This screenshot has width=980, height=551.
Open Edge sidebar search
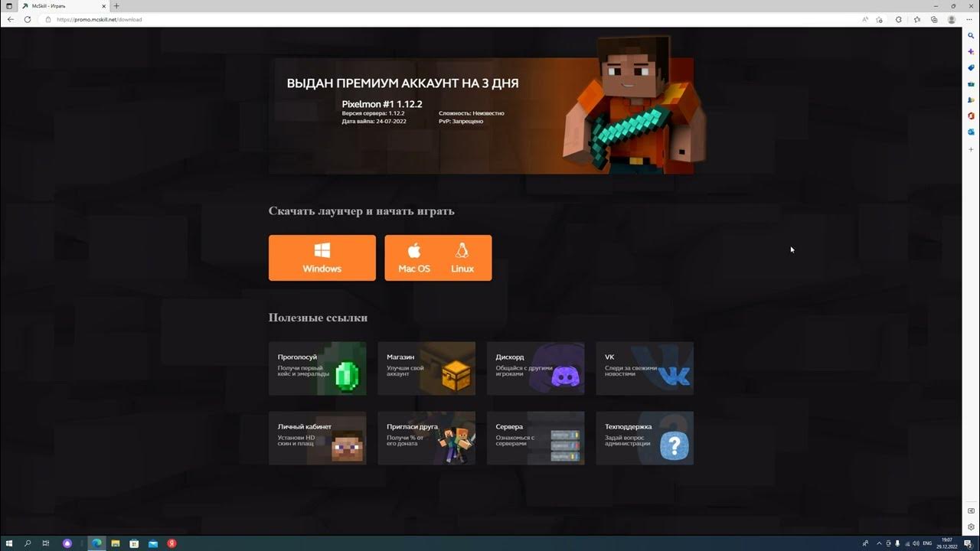(971, 35)
